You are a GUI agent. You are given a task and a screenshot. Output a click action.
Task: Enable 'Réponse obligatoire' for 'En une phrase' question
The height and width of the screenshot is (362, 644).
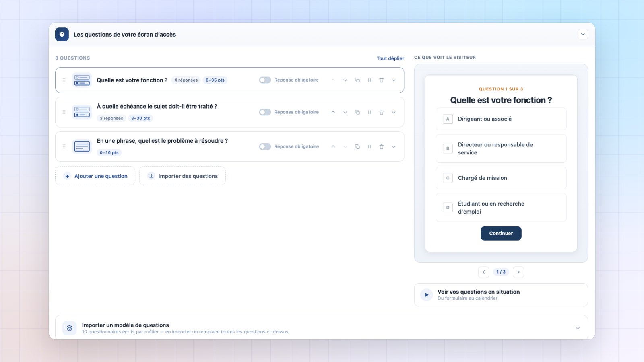(265, 146)
